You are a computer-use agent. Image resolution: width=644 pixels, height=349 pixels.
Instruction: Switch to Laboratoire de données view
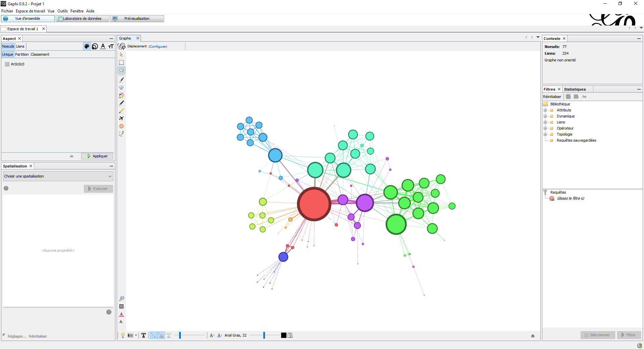point(83,18)
